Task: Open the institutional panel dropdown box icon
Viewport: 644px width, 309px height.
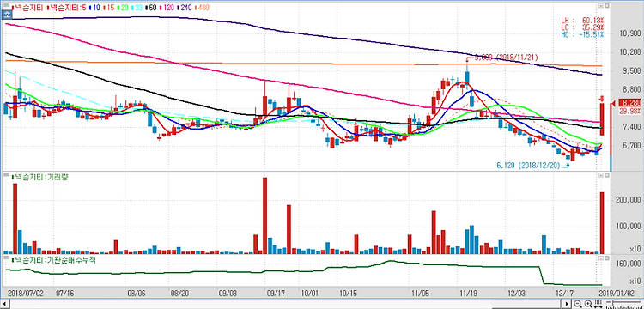Action: tap(600, 258)
